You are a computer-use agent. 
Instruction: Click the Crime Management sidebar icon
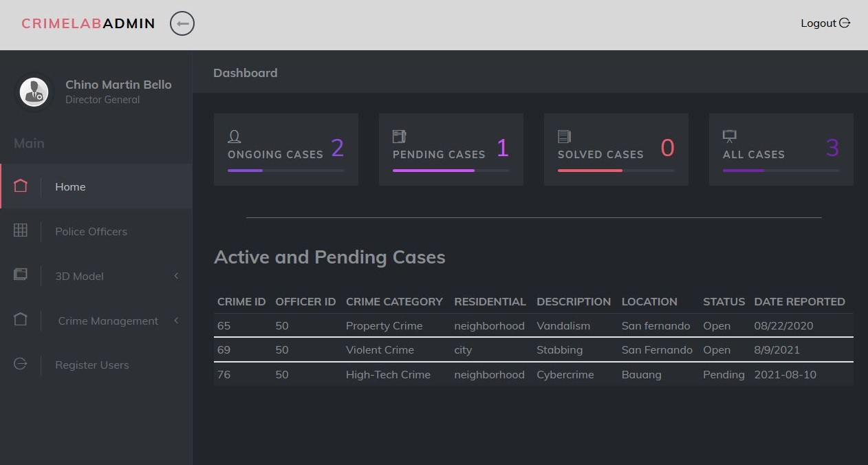tap(21, 320)
